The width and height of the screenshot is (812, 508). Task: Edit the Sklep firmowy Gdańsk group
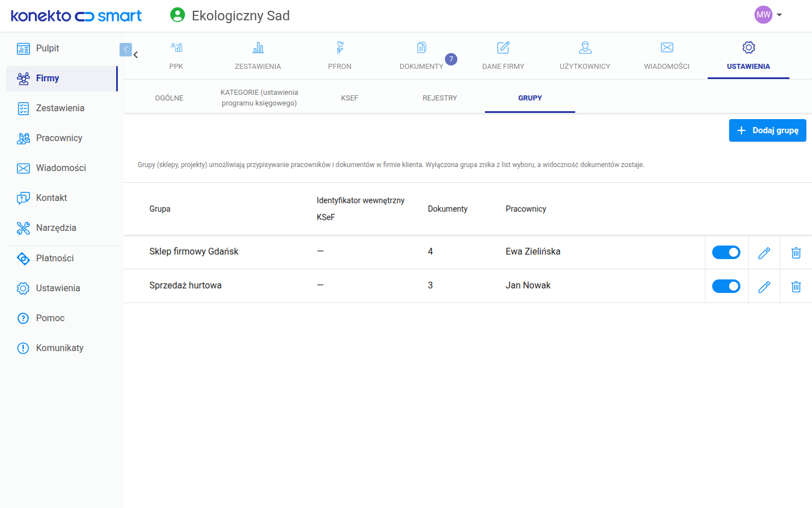(x=764, y=253)
